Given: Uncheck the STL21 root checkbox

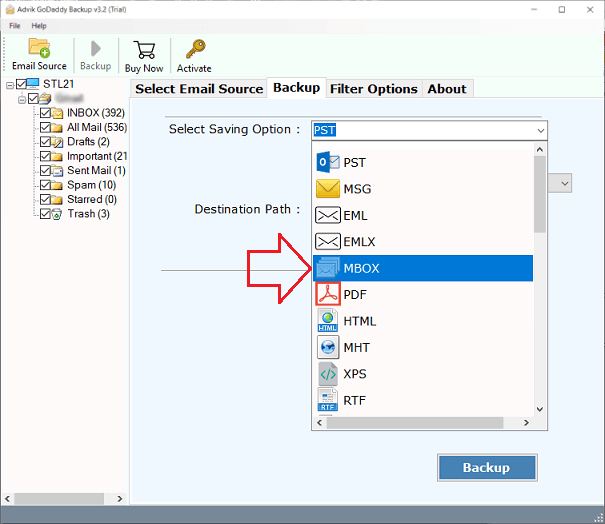Looking at the screenshot, I should coord(21,84).
